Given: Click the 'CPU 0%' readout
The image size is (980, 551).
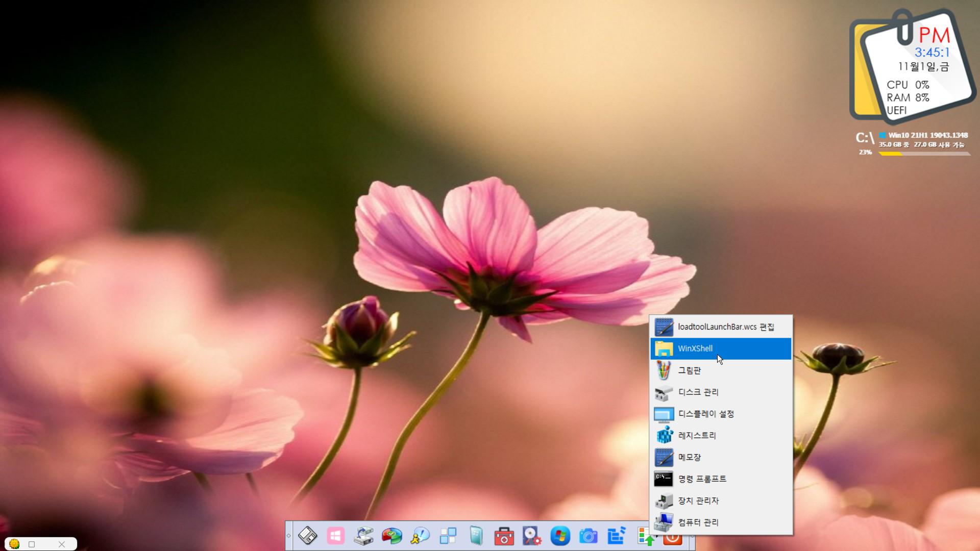Looking at the screenshot, I should pyautogui.click(x=908, y=85).
